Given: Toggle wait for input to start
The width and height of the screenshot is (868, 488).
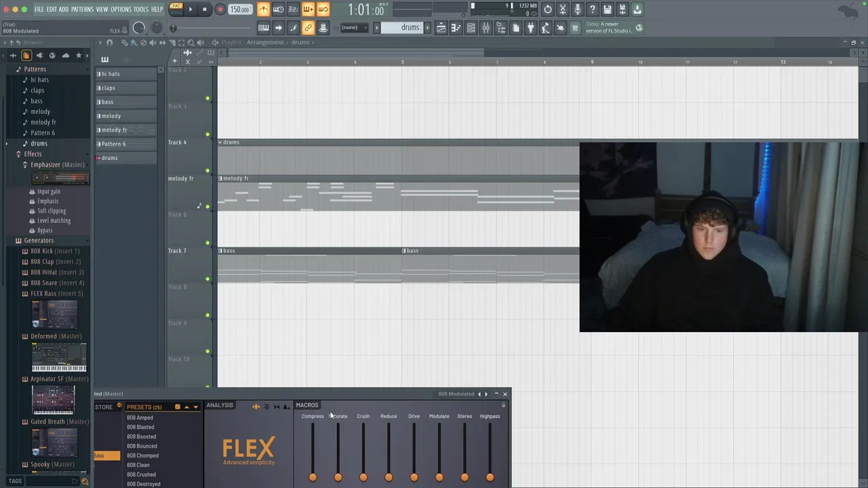Looking at the screenshot, I should [x=278, y=9].
